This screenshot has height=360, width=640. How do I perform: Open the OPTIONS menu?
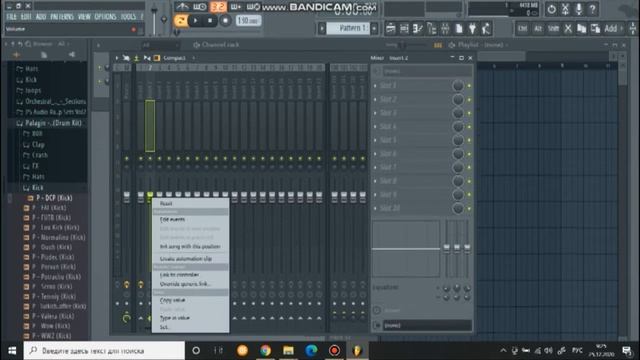105,17
